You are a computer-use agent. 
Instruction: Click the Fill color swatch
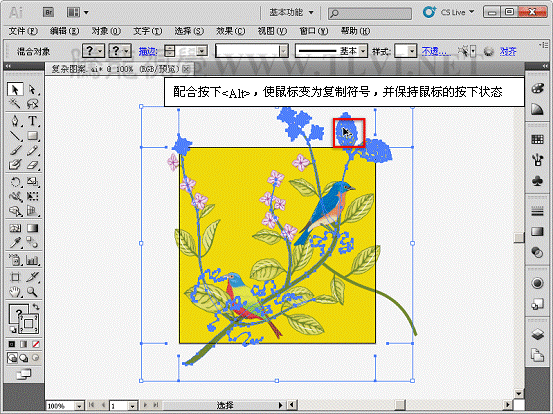coord(18,313)
